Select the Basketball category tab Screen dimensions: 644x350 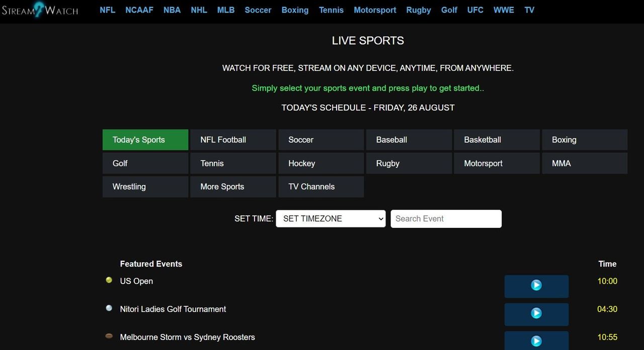pos(497,140)
